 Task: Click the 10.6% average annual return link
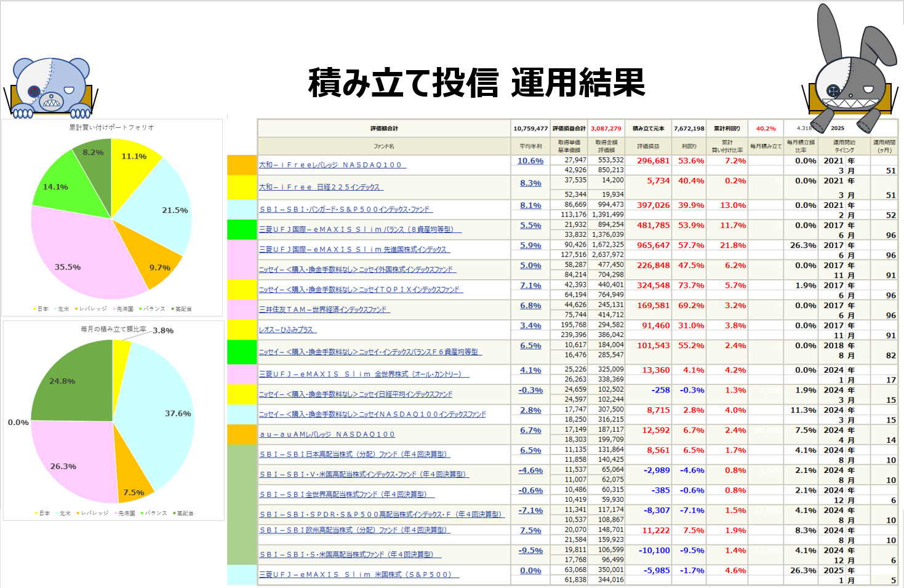click(x=530, y=161)
